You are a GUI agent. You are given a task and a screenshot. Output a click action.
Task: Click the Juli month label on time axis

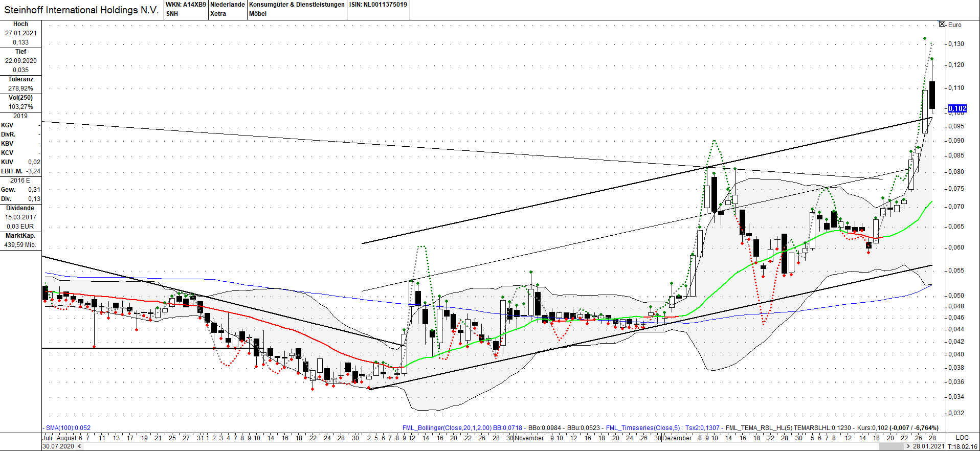pyautogui.click(x=47, y=438)
